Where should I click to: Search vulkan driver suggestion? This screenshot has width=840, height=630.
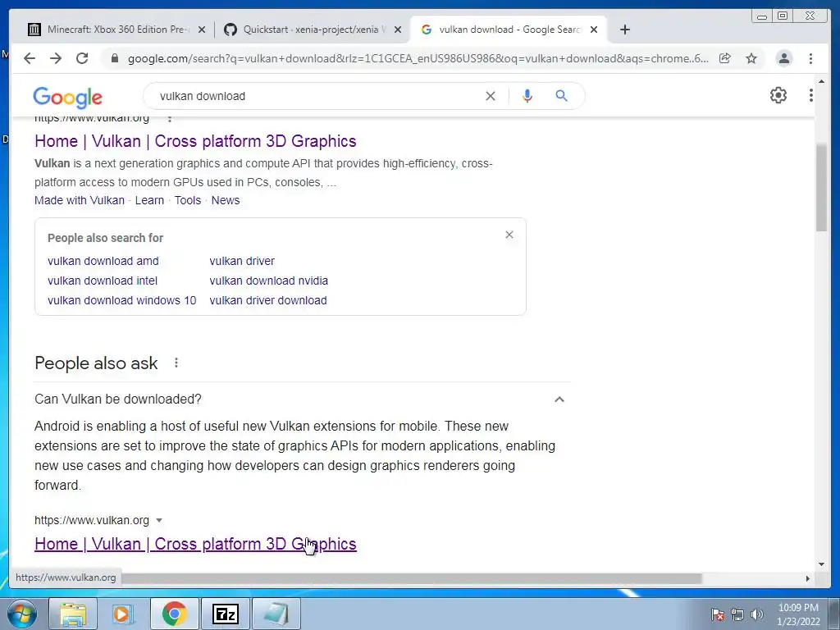(x=242, y=261)
